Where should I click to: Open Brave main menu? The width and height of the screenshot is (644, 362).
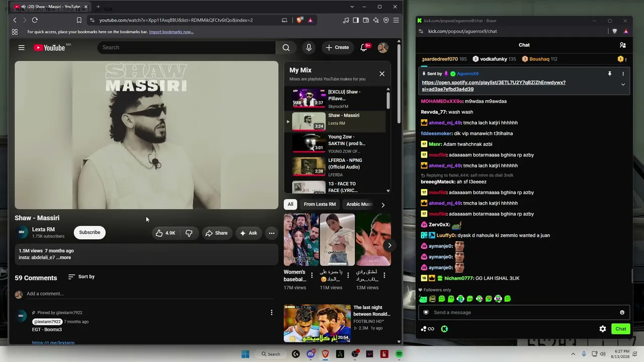tap(396, 20)
